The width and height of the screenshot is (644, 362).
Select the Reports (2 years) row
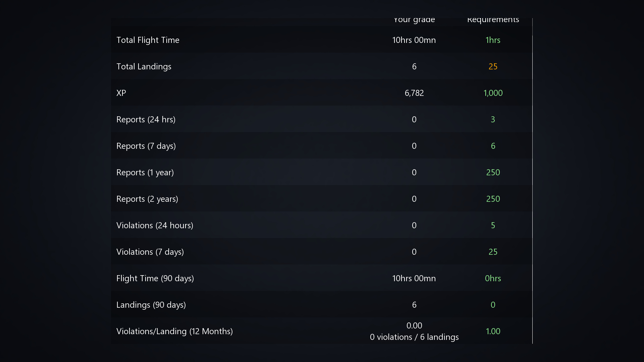tap(322, 199)
